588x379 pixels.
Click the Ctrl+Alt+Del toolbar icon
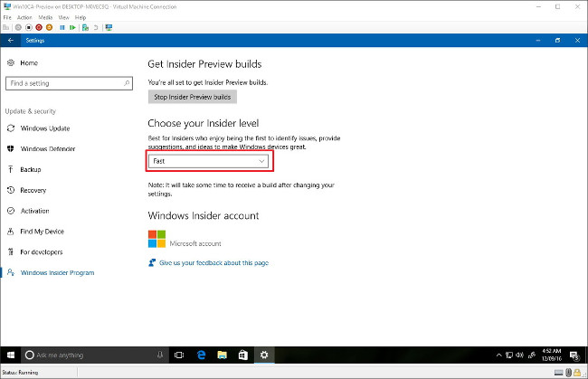click(x=5, y=27)
